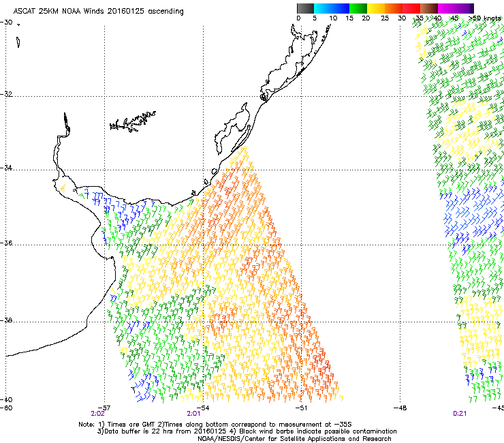Click the '30' legend scale label

[x=402, y=18]
